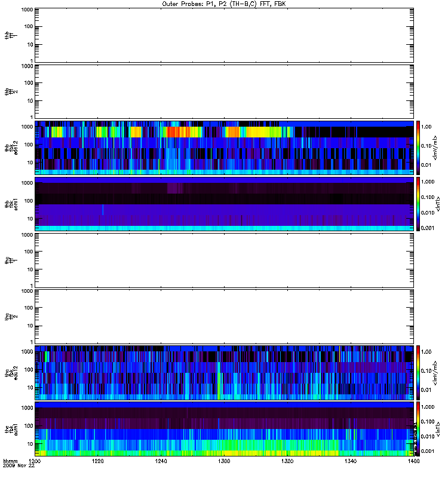
Task: Click the 0.001 value on thb scm1 colorbar
Action: (428, 228)
